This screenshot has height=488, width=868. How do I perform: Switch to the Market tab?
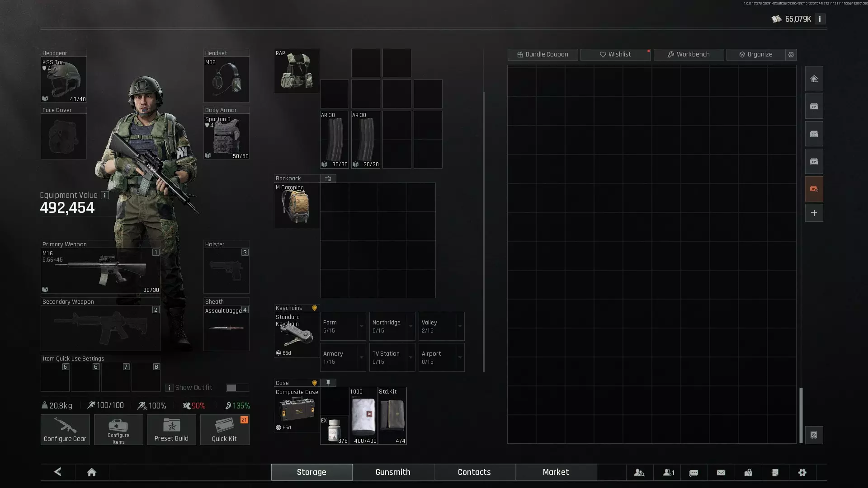[556, 472]
